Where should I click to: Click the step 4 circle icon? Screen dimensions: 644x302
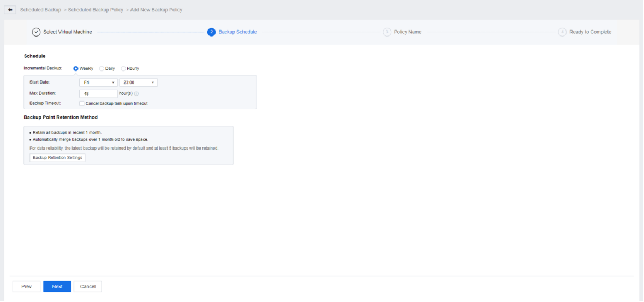(562, 32)
